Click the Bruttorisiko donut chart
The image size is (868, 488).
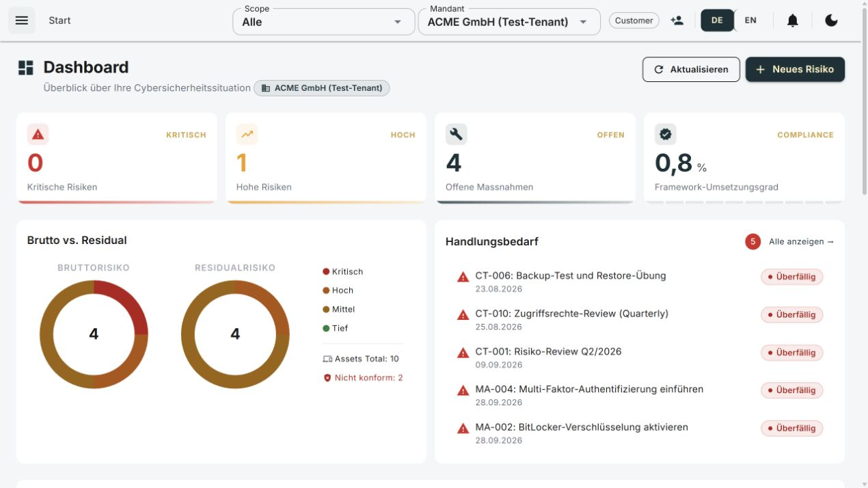click(94, 334)
